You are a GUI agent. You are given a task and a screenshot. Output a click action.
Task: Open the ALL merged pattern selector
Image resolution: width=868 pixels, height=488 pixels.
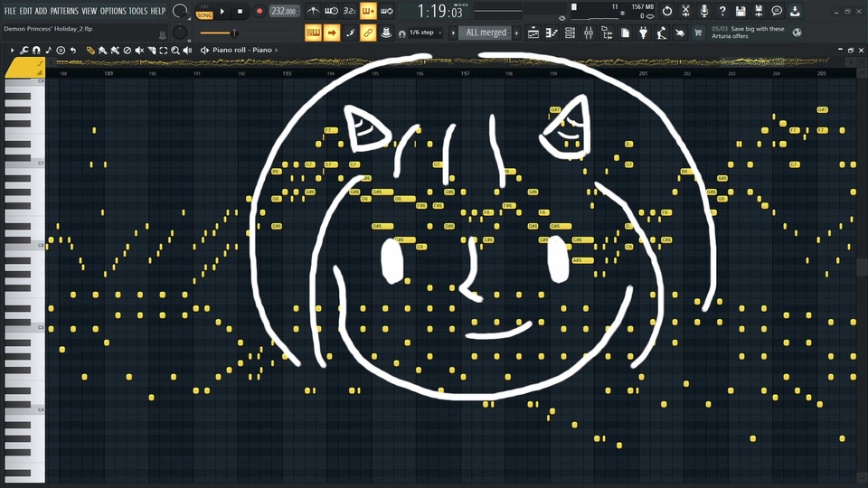click(x=486, y=33)
